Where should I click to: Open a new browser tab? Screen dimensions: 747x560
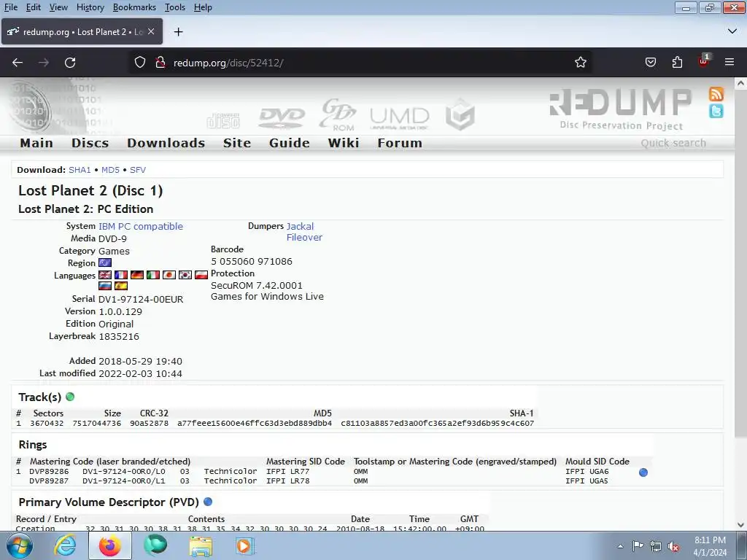178,32
